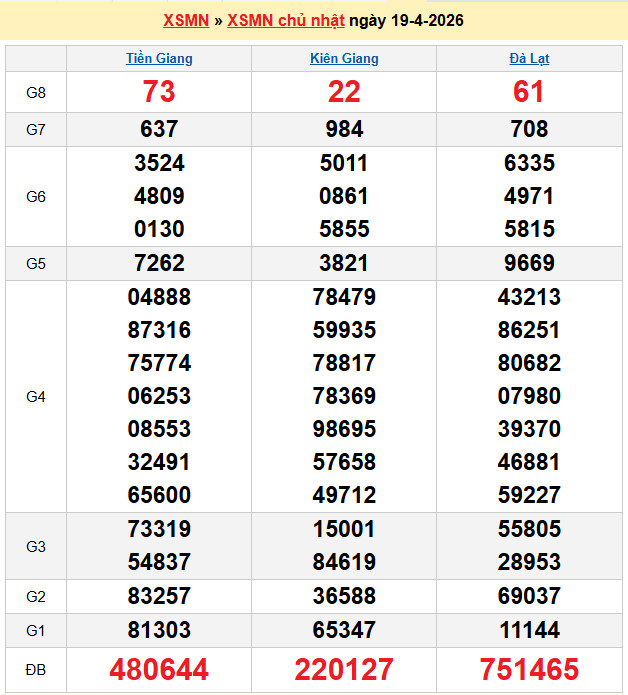Click the Kiên Giang special prize 220127
This screenshot has height=695, width=628.
pos(344,669)
